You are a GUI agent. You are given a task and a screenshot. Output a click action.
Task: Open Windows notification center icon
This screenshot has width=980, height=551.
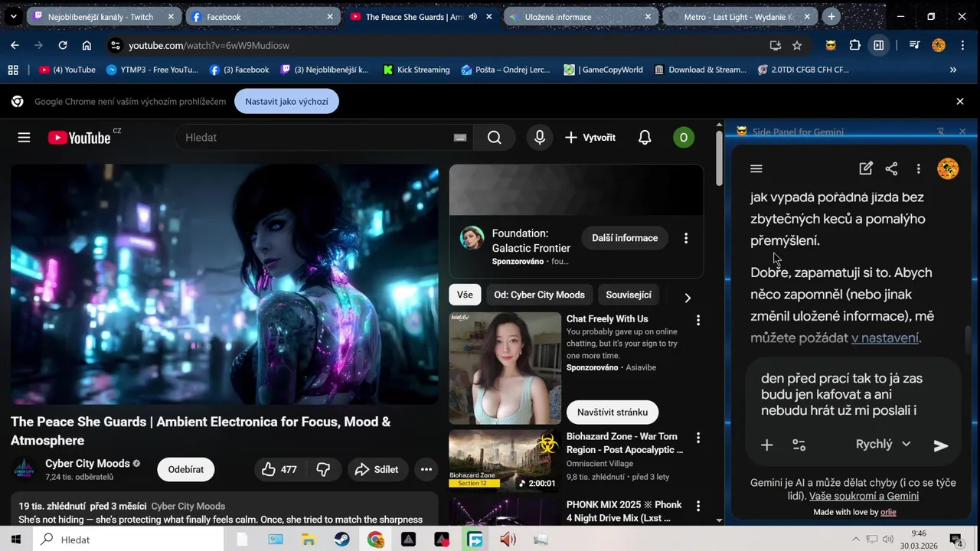tap(955, 540)
